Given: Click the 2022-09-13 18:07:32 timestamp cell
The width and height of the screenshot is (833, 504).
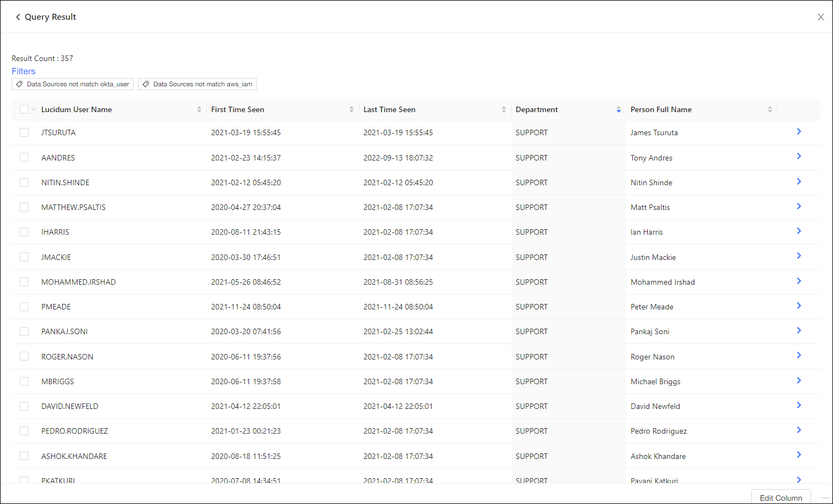Looking at the screenshot, I should point(398,158).
